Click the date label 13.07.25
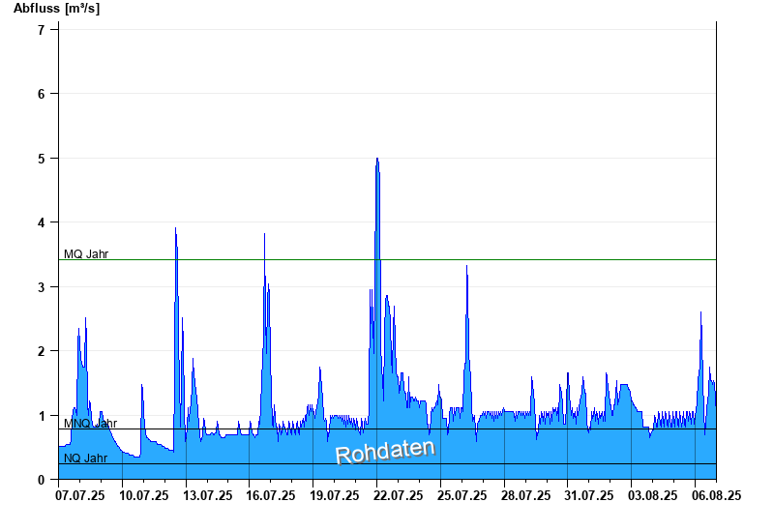The width and height of the screenshot is (774, 532). 208,495
